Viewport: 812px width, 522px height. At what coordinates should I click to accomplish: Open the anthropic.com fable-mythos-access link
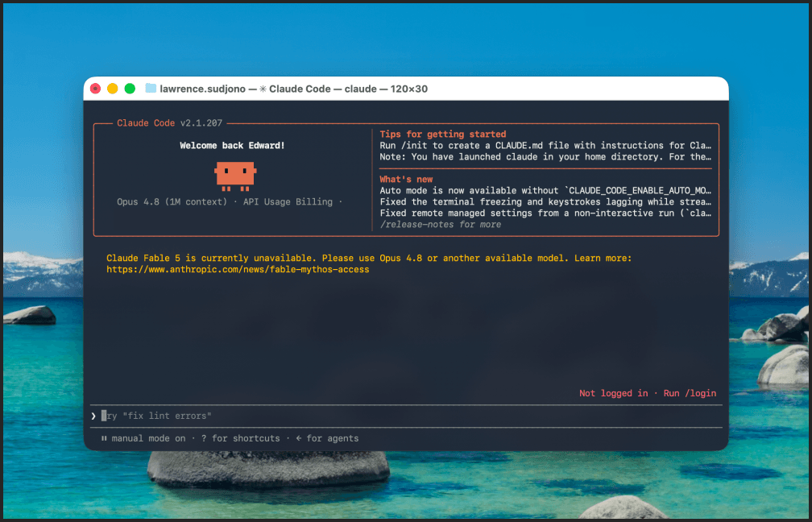[x=238, y=269]
